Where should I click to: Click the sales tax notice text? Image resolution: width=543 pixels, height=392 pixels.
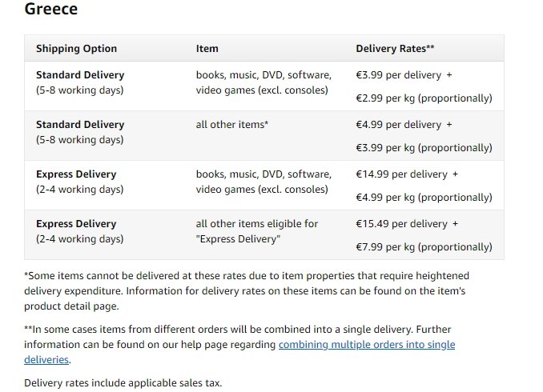(x=123, y=383)
